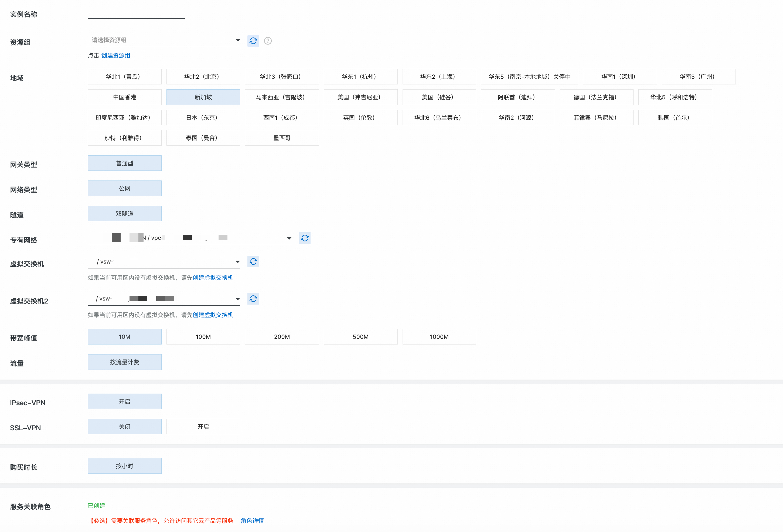The width and height of the screenshot is (783, 532).
Task: Refresh the 虚拟交换机2 list
Action: point(253,299)
